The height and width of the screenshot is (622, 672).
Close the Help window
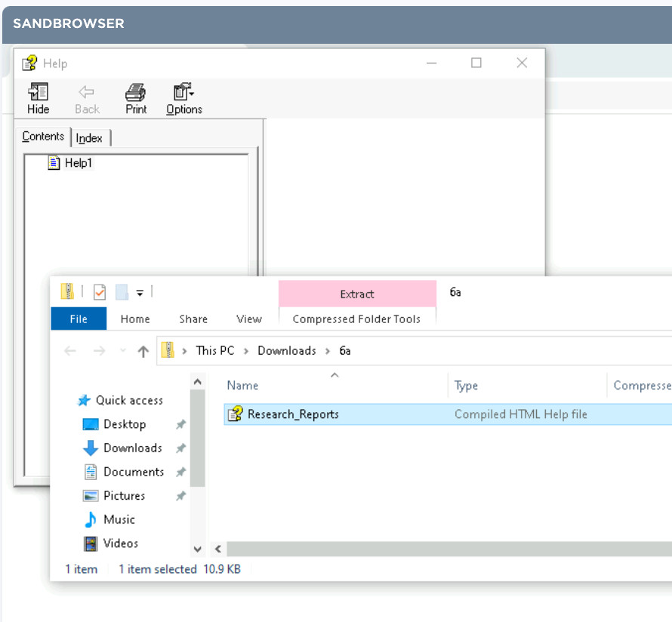click(x=522, y=63)
